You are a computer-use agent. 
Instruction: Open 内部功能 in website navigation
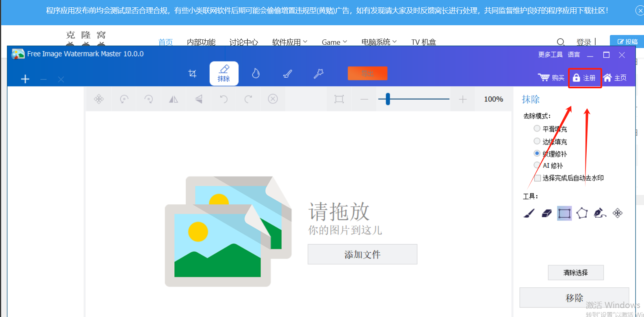click(x=201, y=42)
